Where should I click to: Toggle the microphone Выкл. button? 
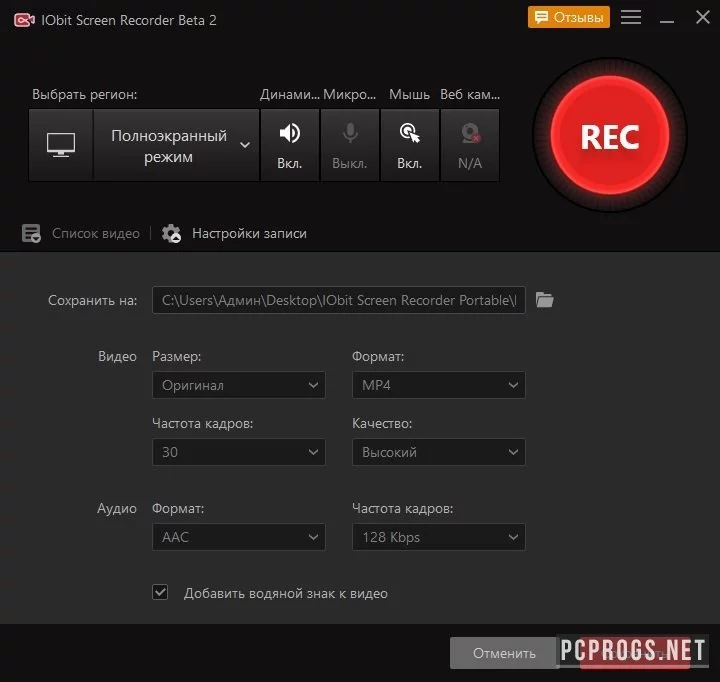click(350, 145)
